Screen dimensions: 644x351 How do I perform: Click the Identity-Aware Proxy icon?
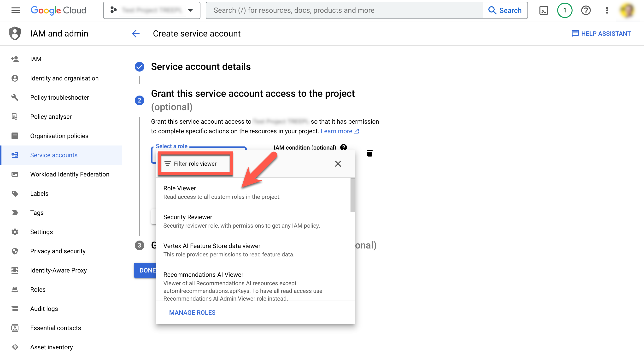pyautogui.click(x=15, y=270)
